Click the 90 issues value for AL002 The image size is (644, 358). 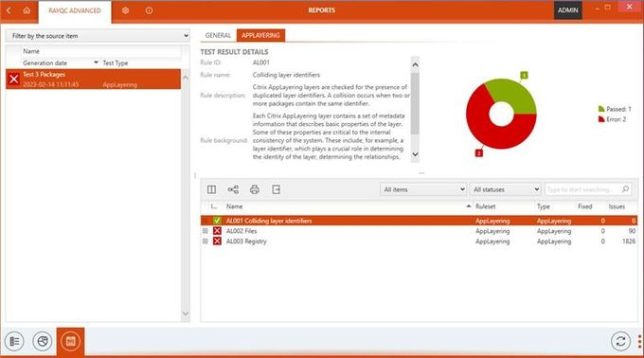(x=632, y=231)
